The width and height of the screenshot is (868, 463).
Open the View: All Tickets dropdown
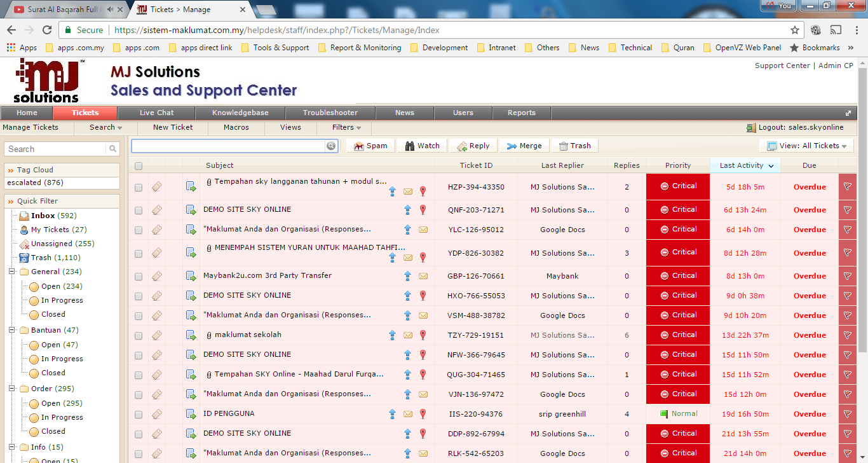point(806,146)
